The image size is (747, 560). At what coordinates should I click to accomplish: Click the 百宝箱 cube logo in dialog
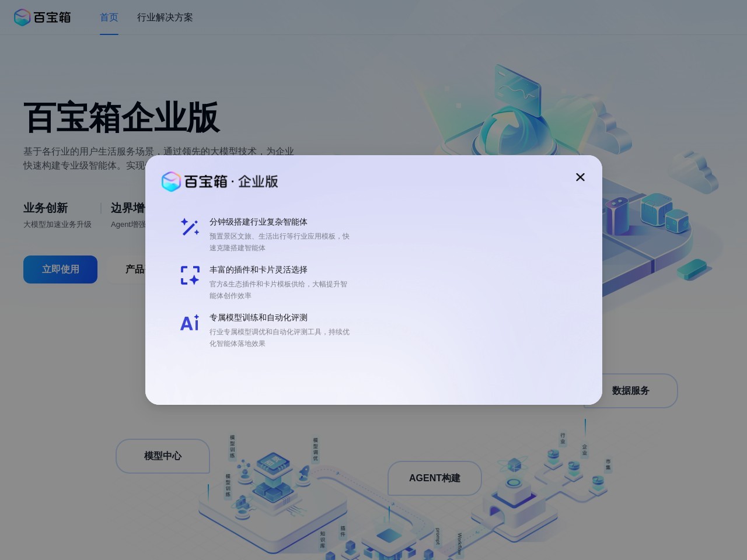[x=171, y=181]
